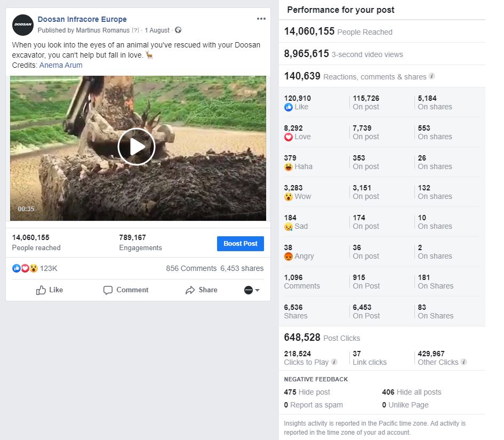Open the three-dots post options menu
The image size is (504, 440).
click(x=261, y=19)
